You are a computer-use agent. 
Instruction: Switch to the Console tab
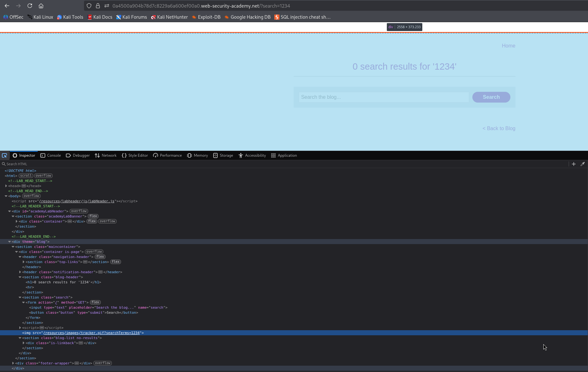pyautogui.click(x=51, y=155)
